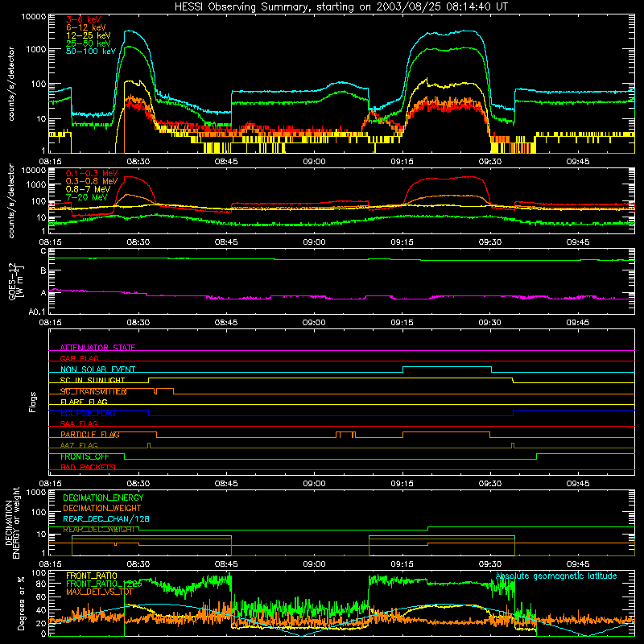Viewport: 644px width, 644px height.
Task: Click the 08:45 tick label under Flags plot
Action: 226,484
